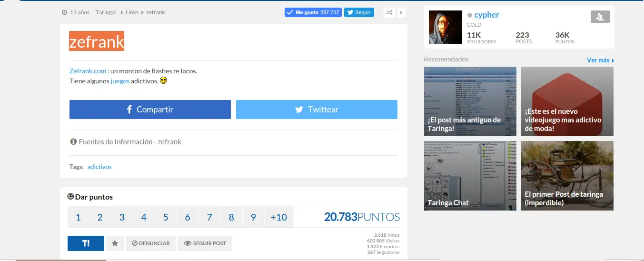Viewport: 644px width, 261px height.
Task: Follow this post with SEGUIR POST
Action: [205, 243]
